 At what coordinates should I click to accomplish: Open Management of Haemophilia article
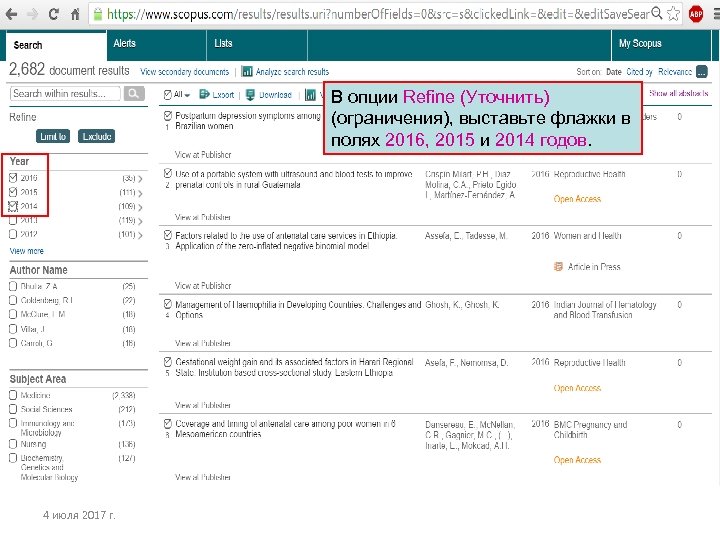(298, 310)
